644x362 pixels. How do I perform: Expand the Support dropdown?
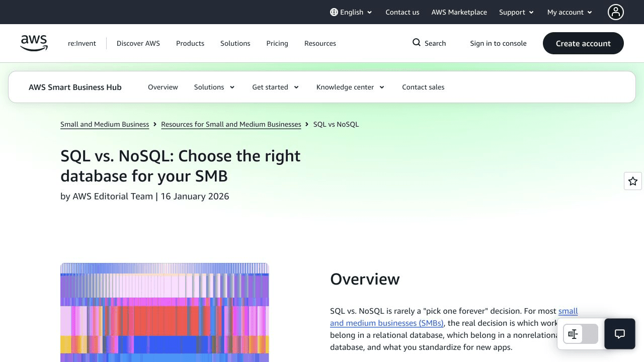(x=516, y=12)
